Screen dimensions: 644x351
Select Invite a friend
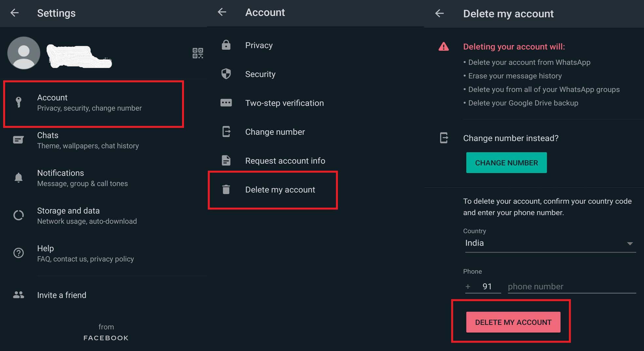pyautogui.click(x=104, y=295)
